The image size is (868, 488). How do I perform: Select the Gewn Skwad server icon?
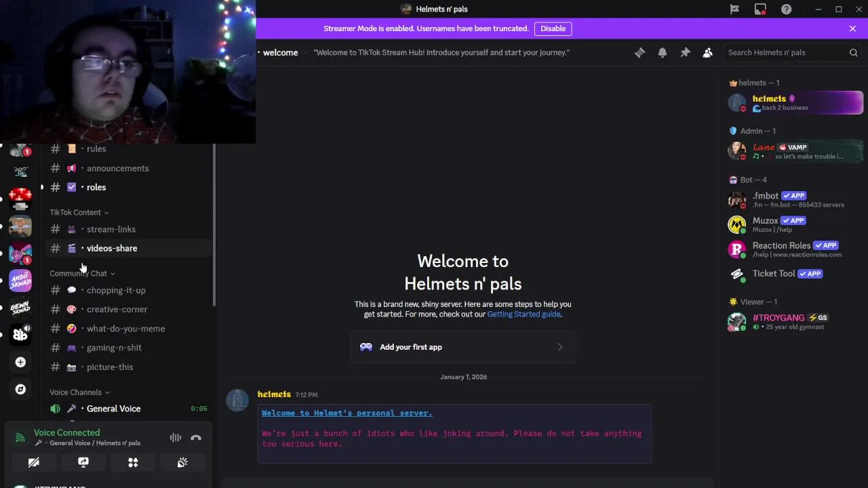[20, 307]
